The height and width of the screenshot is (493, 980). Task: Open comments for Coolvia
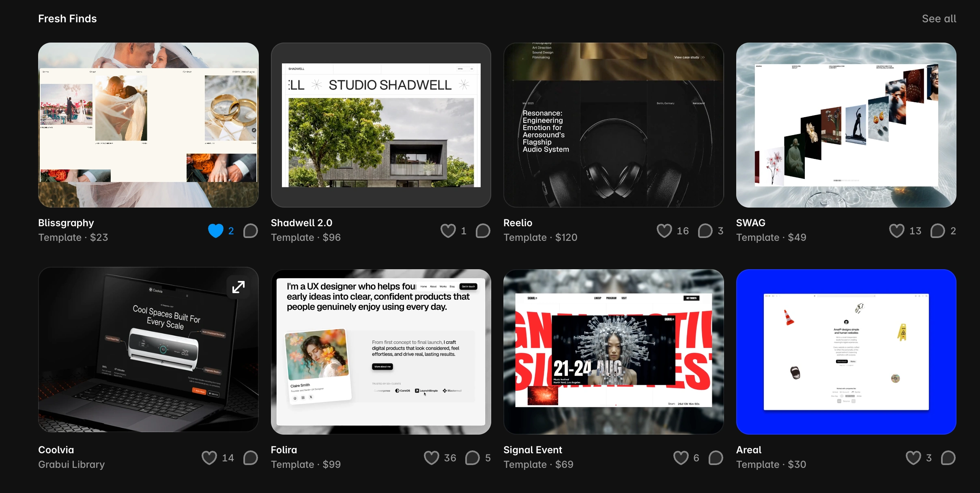click(x=251, y=458)
